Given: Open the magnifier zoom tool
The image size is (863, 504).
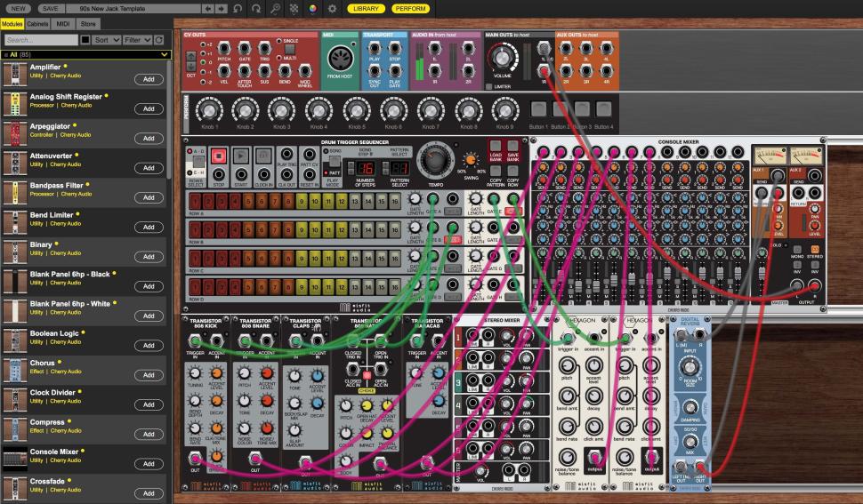Looking at the screenshot, I should (275, 9).
